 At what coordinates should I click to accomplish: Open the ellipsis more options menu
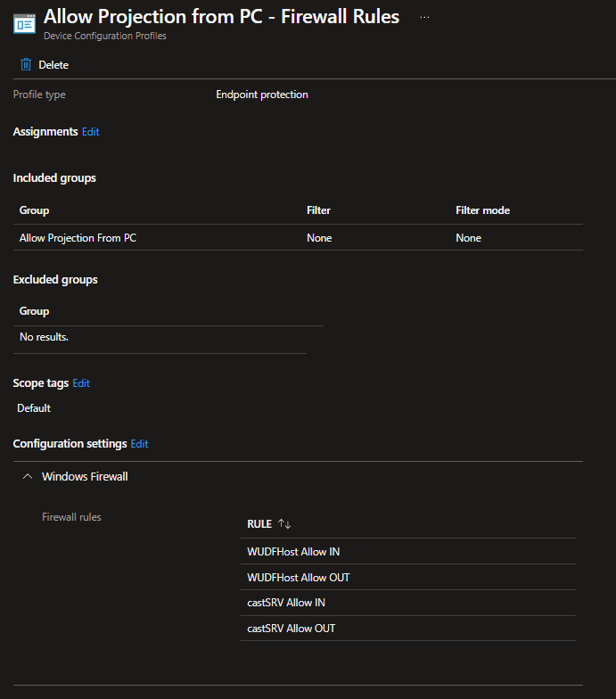click(x=424, y=18)
